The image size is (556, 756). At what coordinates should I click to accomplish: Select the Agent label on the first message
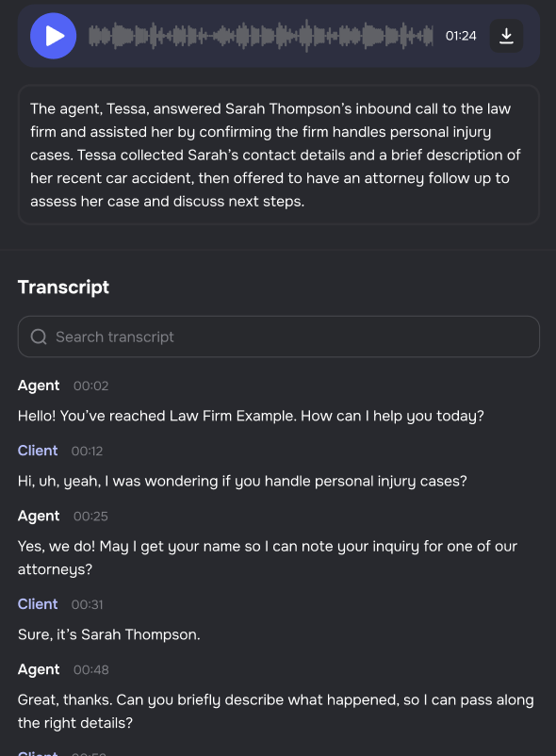[38, 386]
